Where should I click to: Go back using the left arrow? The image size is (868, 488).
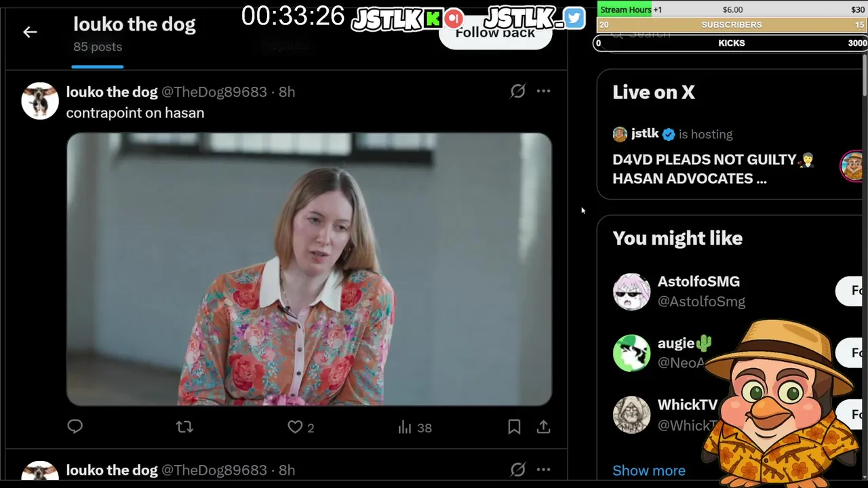pos(30,32)
